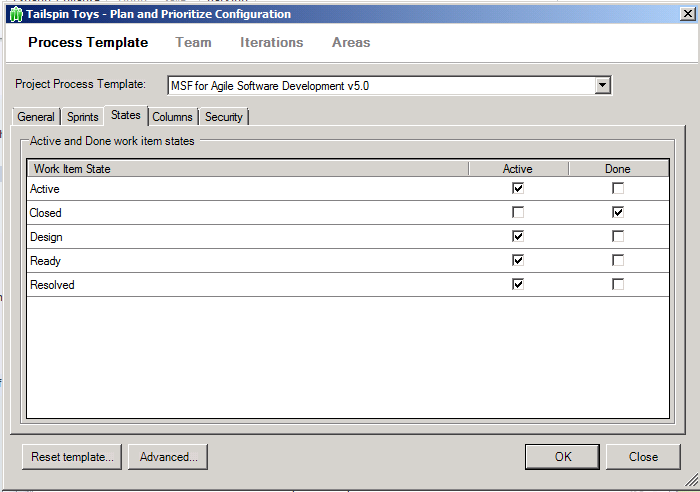The width and height of the screenshot is (700, 492).
Task: Select the Resolved state row label
Action: 52,285
